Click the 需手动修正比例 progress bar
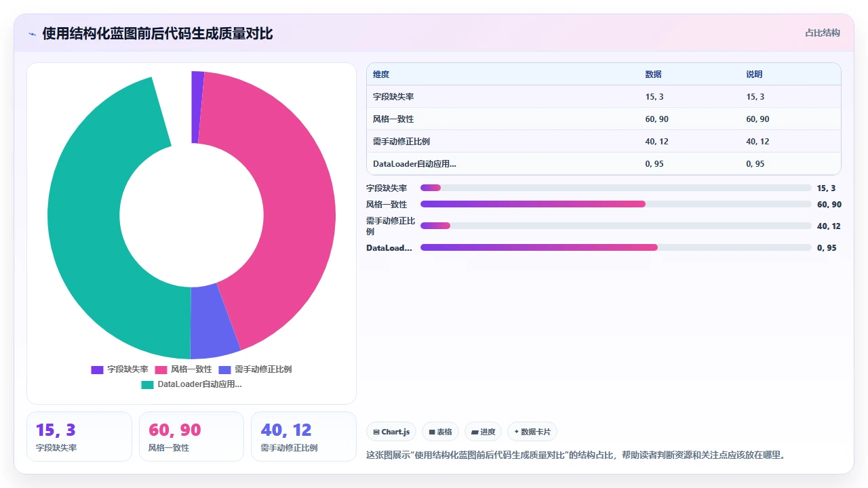Screen dimensions: 868x488 pyautogui.click(x=616, y=226)
